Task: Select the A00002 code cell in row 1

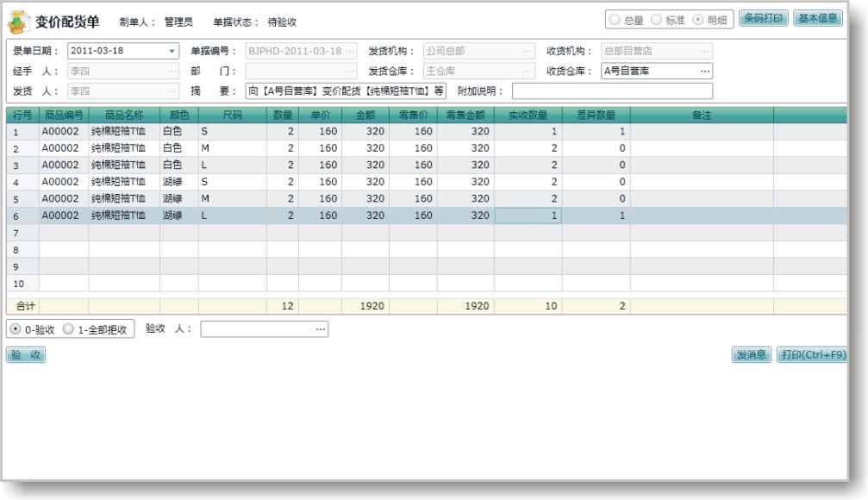Action: coord(64,132)
